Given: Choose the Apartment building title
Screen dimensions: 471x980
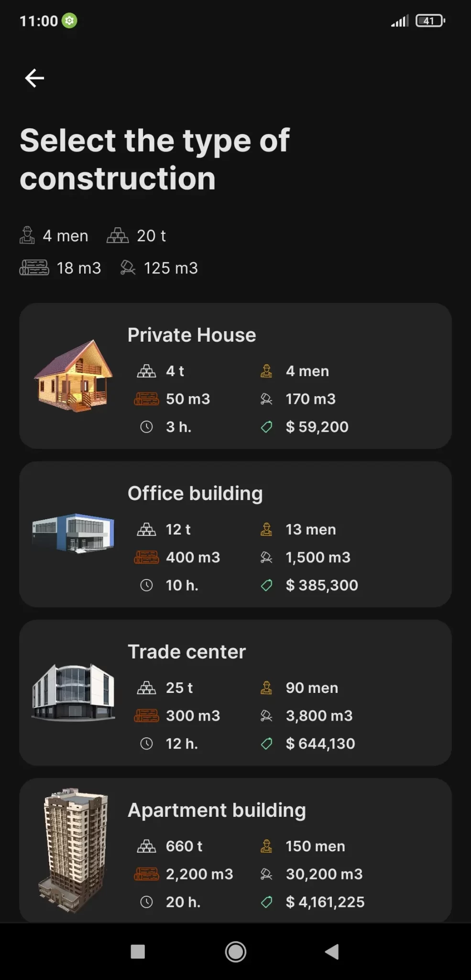Looking at the screenshot, I should 217,810.
